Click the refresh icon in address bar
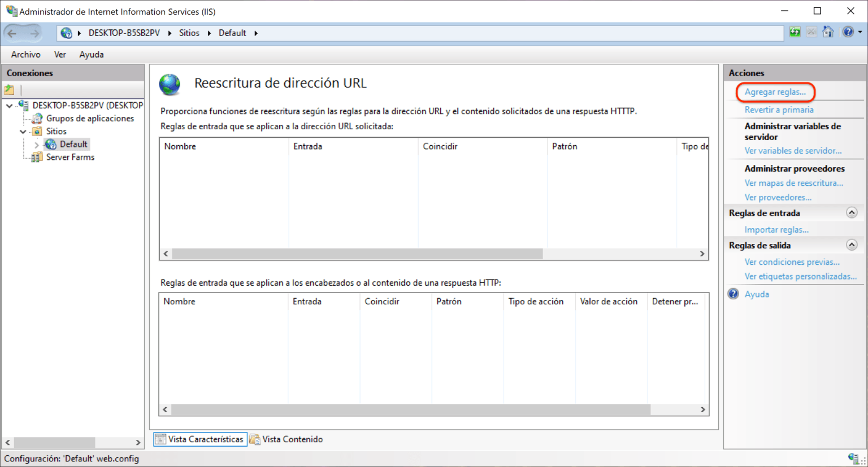868x467 pixels. (795, 32)
